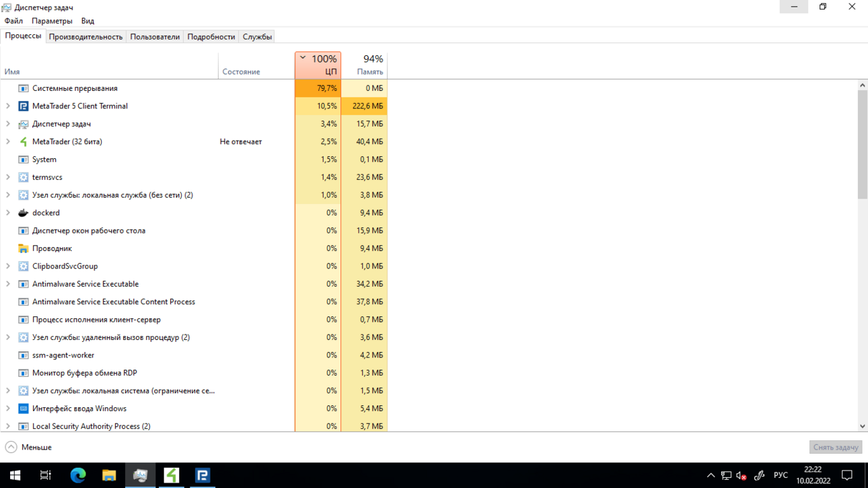Click the MetaTrader 5 Client Terminal process icon
This screenshot has height=488, width=868.
click(x=24, y=106)
